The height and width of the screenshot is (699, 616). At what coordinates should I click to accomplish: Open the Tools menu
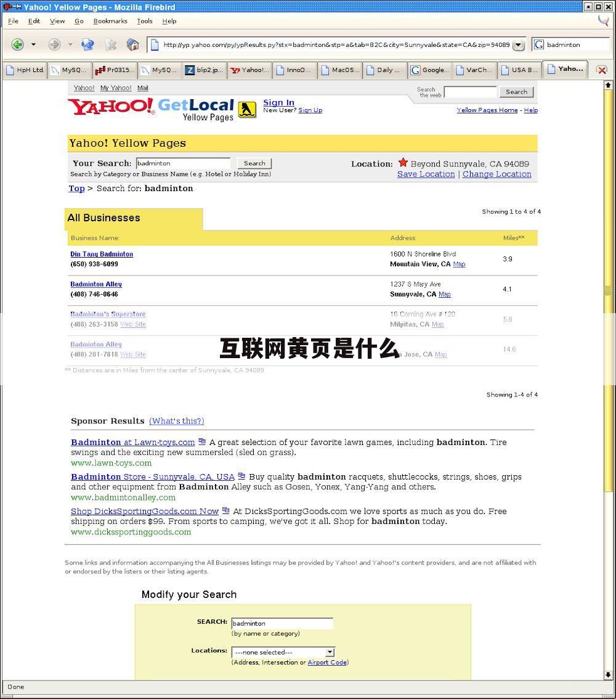144,21
